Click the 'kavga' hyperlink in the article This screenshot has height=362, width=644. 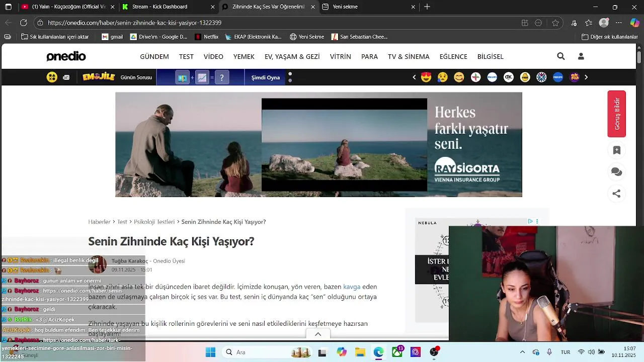(x=352, y=287)
